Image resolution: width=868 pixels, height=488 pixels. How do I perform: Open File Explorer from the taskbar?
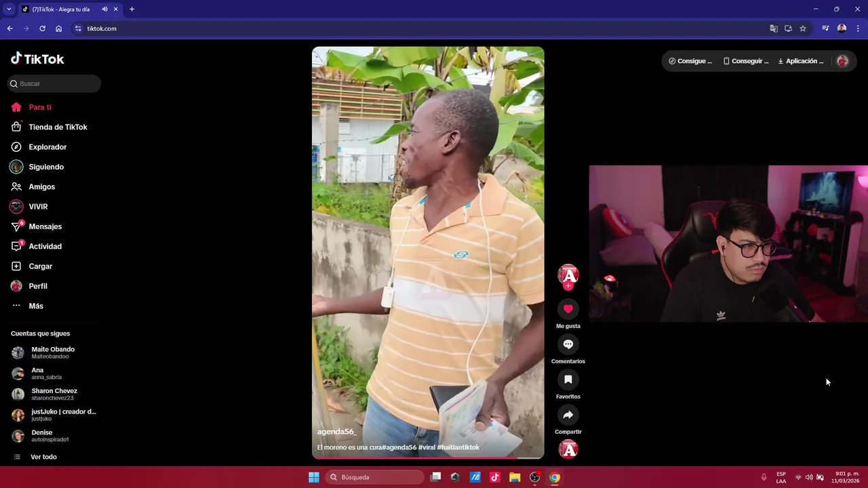tap(515, 477)
